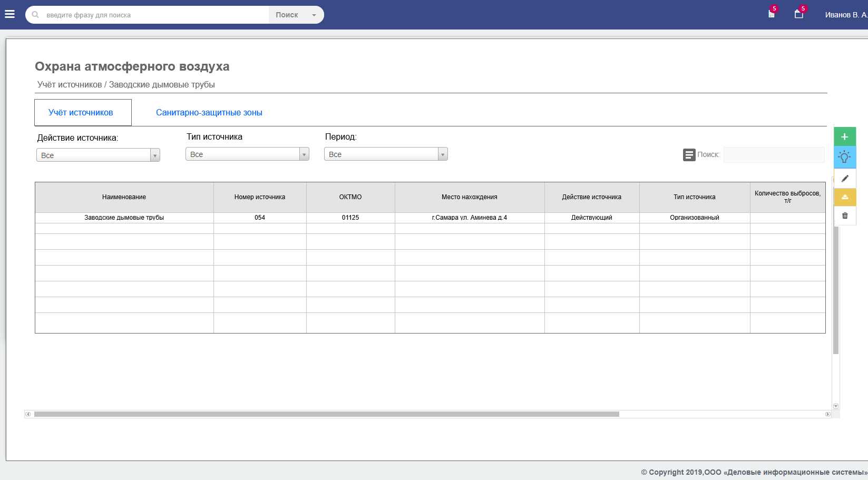Viewport: 868px width, 480px height.
Task: Click the left arrow of horizontal scrollbar
Action: pyautogui.click(x=28, y=414)
